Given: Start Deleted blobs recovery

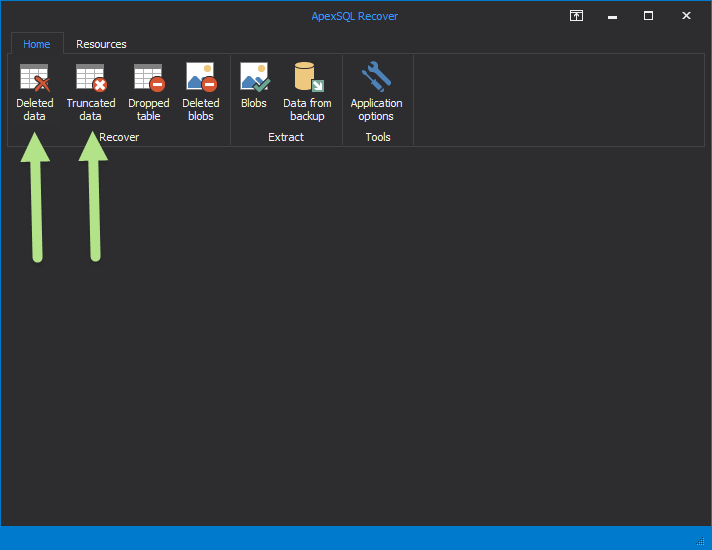Looking at the screenshot, I should point(201,92).
